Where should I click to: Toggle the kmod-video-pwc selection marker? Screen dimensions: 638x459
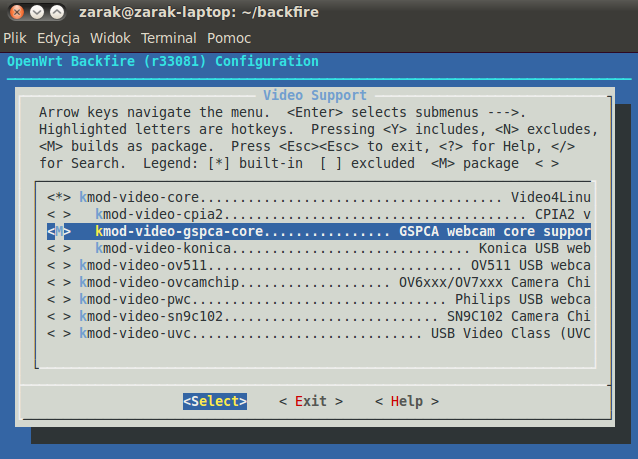pyautogui.click(x=59, y=299)
